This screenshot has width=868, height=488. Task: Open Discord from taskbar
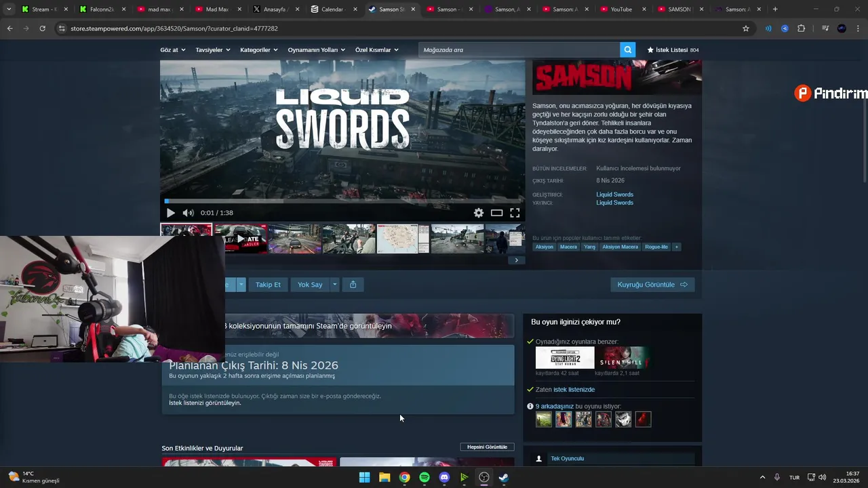tap(444, 477)
